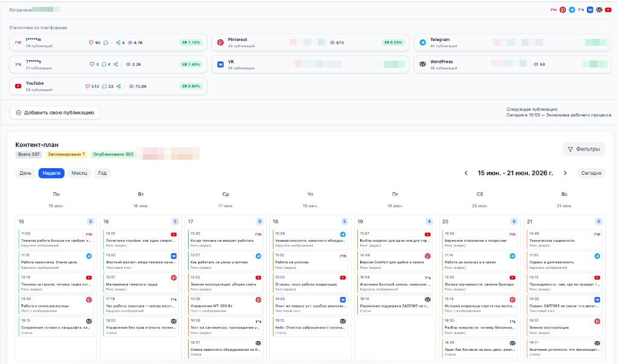Open the Фильтры filter panel
This screenshot has height=364, width=617.
[x=583, y=149]
